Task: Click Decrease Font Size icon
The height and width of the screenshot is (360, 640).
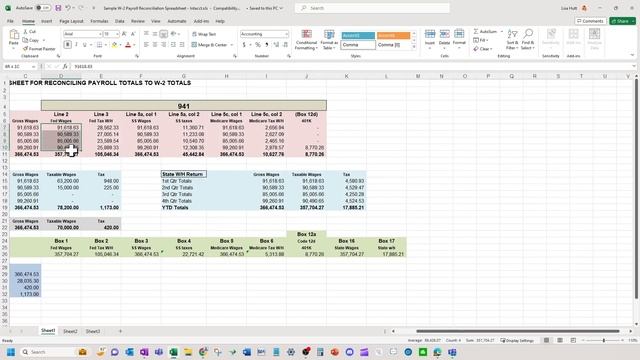Action: click(133, 34)
